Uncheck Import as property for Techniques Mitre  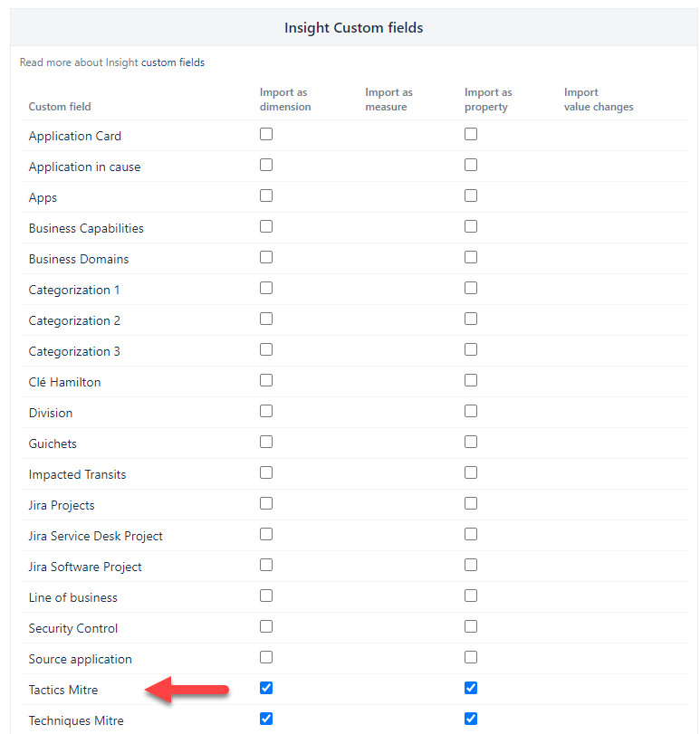471,719
